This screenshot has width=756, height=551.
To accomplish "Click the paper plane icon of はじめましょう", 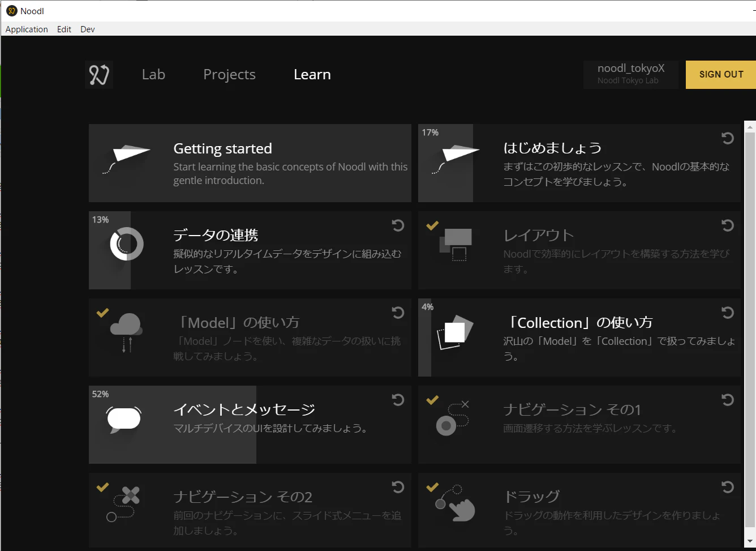I will click(456, 159).
